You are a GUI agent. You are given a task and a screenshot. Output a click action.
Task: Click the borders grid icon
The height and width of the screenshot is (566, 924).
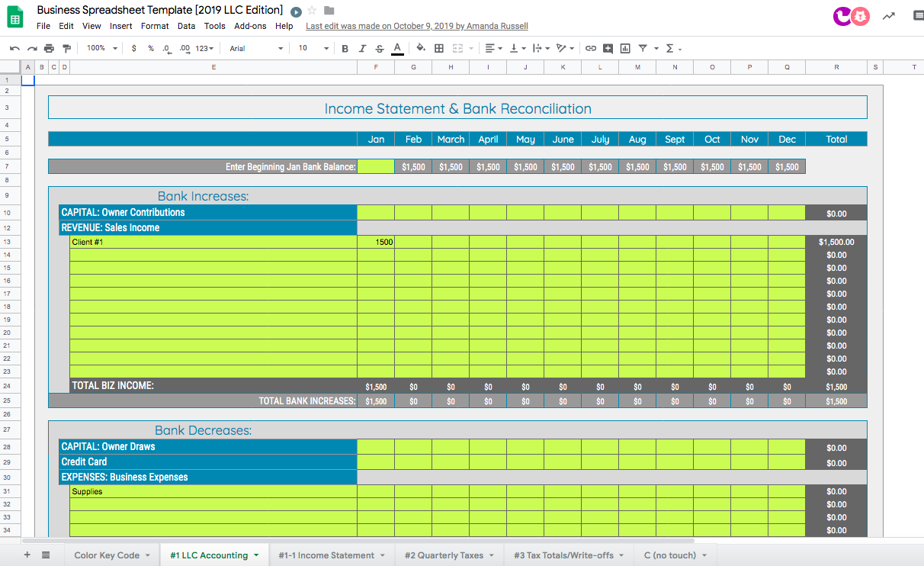pyautogui.click(x=439, y=48)
